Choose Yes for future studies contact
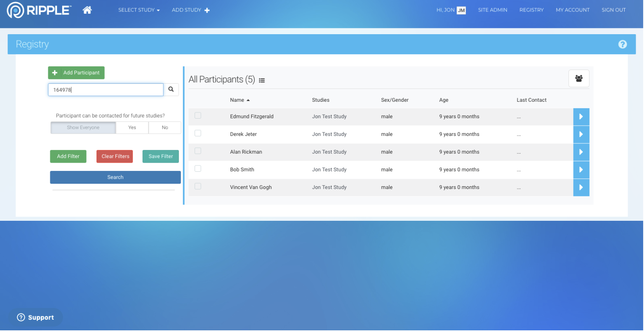Screen dimensions: 644x332 pos(132,128)
